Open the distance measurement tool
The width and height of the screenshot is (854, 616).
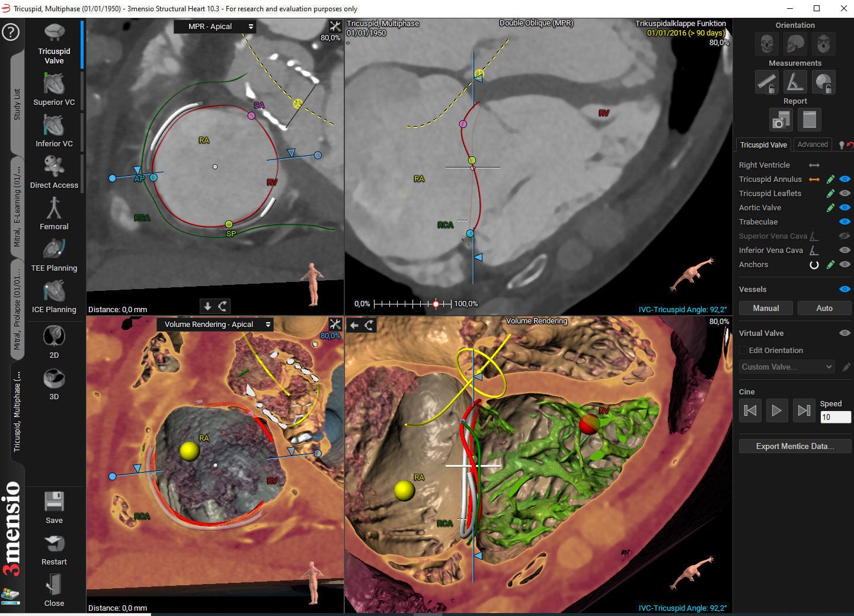coord(766,82)
